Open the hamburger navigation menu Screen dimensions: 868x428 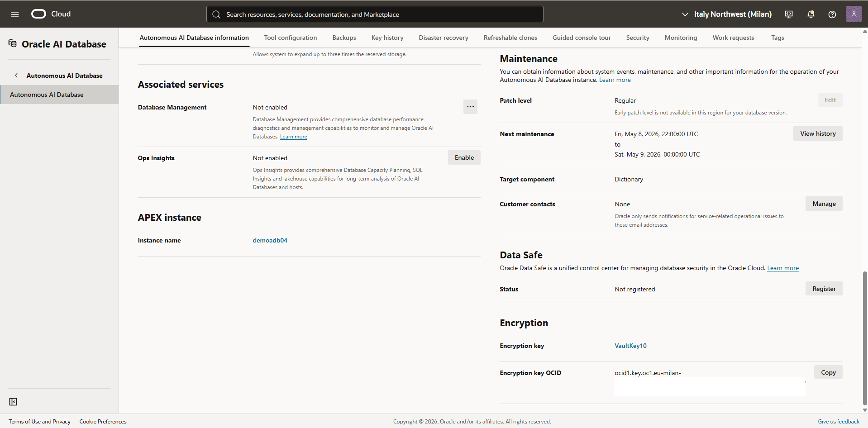15,14
